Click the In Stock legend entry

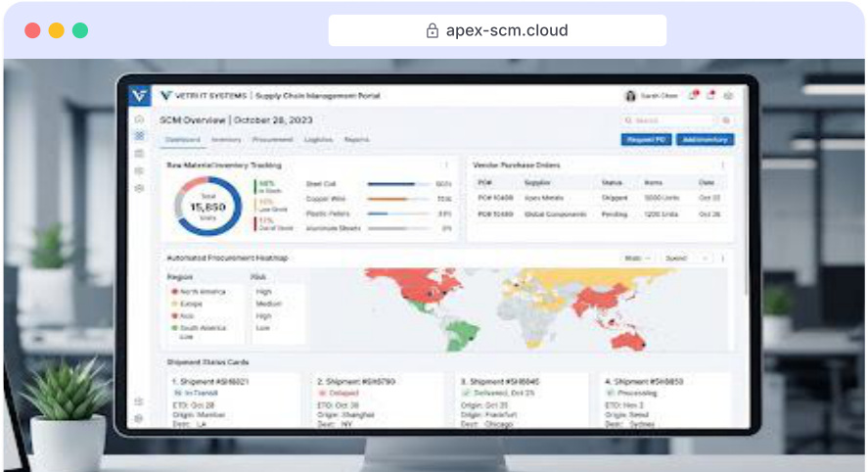point(269,187)
